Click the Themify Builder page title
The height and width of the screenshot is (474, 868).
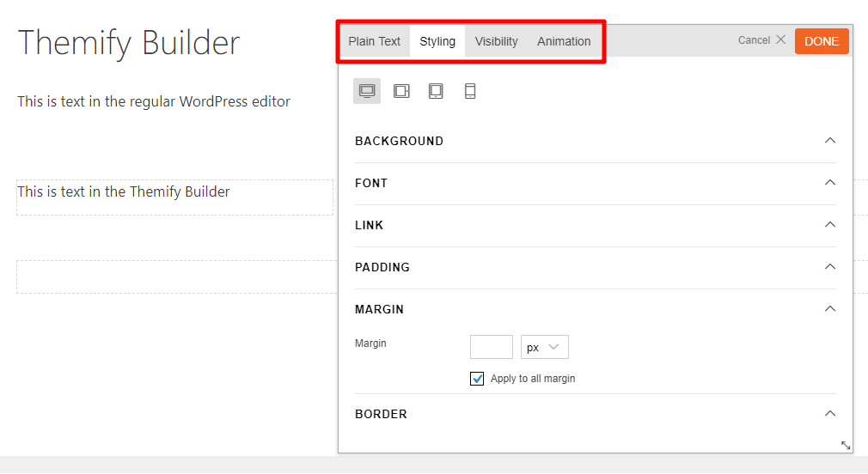click(129, 43)
